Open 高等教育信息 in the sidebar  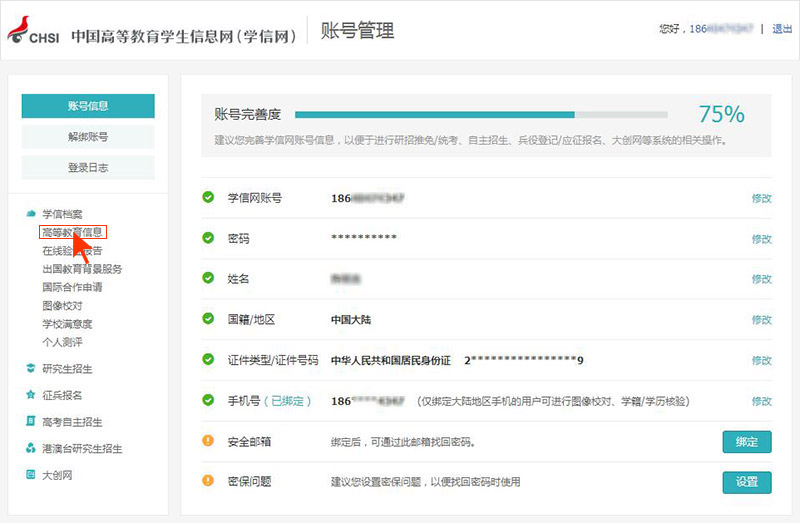(x=72, y=232)
